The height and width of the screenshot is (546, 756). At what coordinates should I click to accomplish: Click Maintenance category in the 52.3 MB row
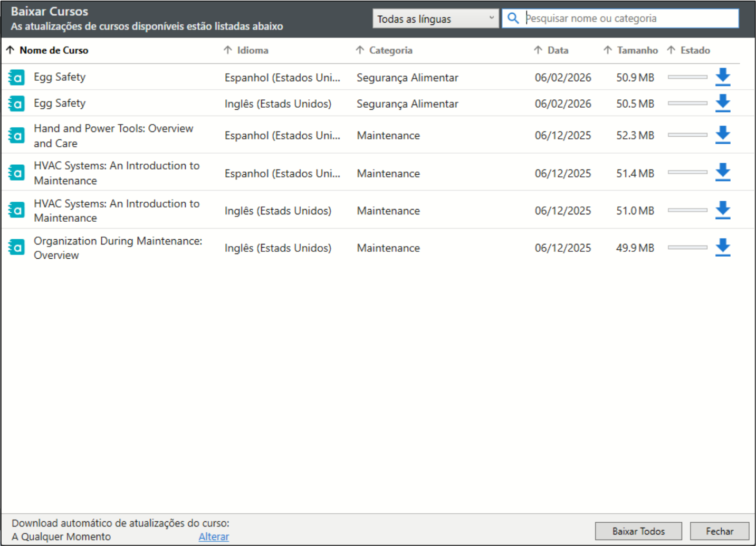388,136
